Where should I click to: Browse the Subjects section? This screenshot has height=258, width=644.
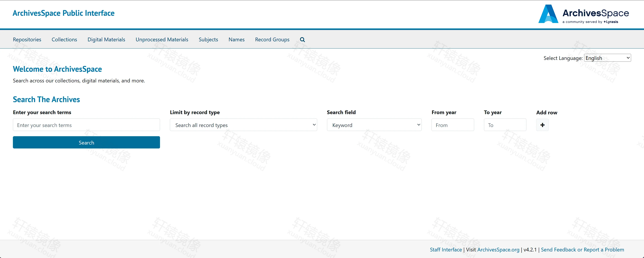(208, 40)
